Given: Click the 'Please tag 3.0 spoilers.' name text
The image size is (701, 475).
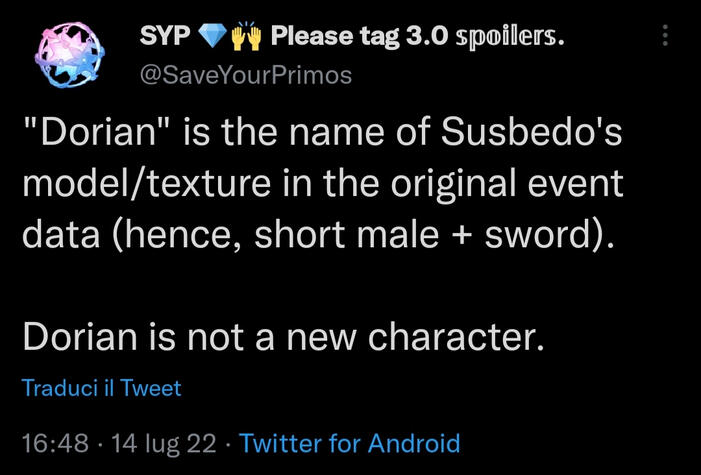Looking at the screenshot, I should [417, 38].
